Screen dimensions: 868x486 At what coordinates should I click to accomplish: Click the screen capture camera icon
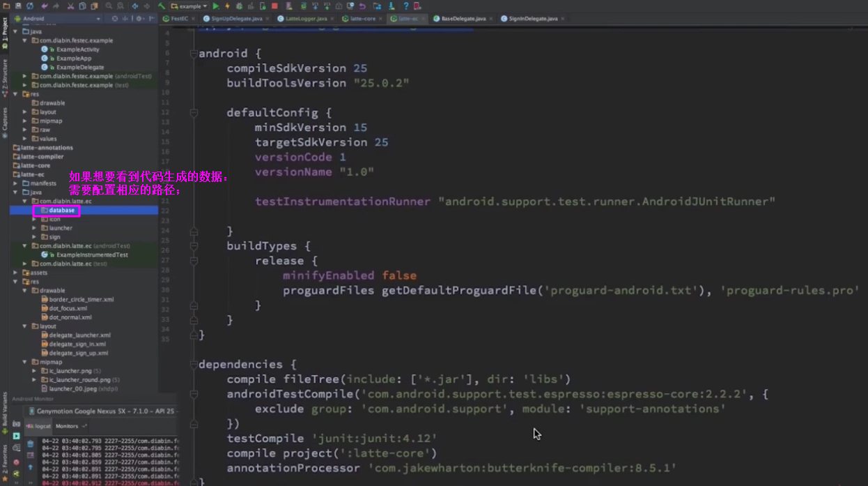(17, 424)
